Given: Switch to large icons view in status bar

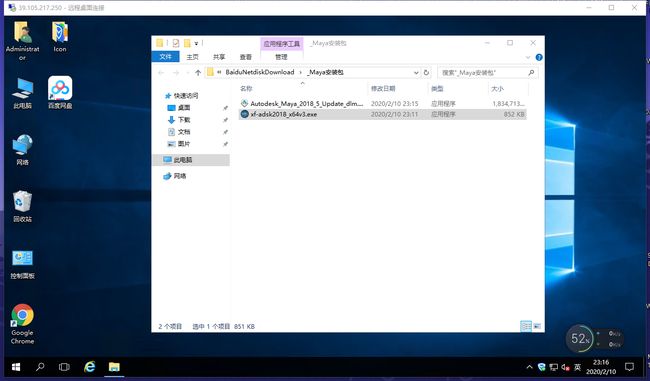Looking at the screenshot, I should click(537, 326).
